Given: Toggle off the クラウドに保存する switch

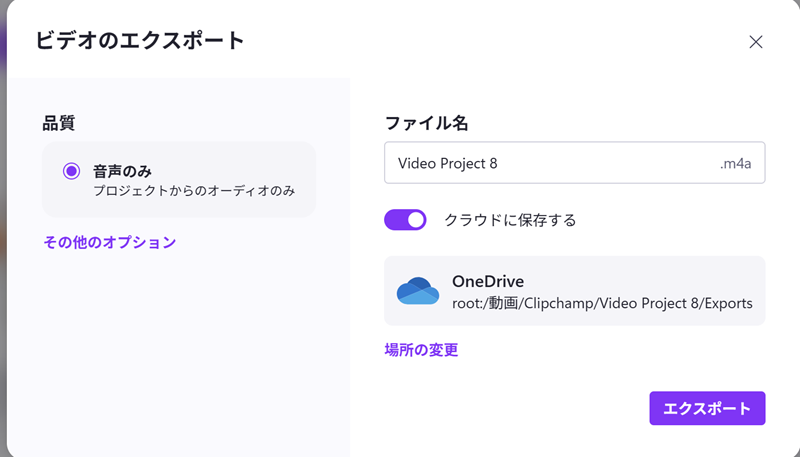Looking at the screenshot, I should (x=405, y=220).
